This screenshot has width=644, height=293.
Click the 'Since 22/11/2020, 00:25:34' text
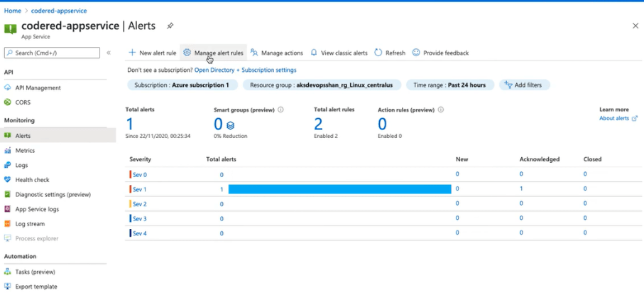[x=158, y=136]
